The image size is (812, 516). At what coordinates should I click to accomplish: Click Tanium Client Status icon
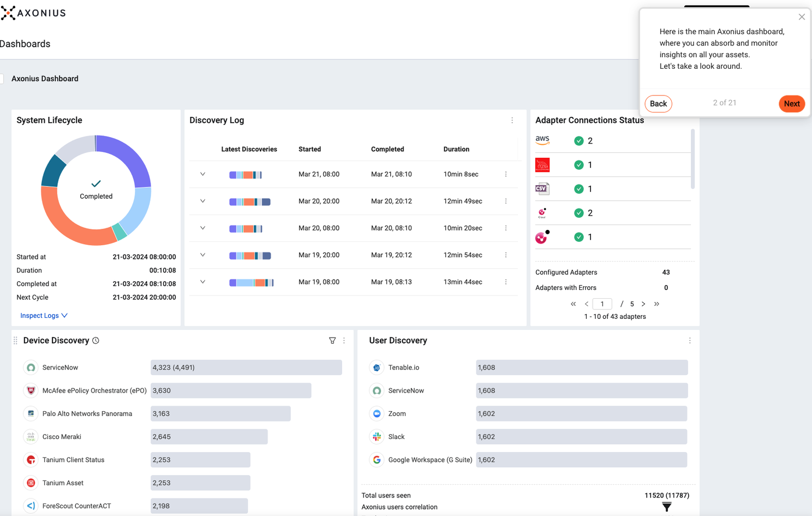tap(31, 460)
